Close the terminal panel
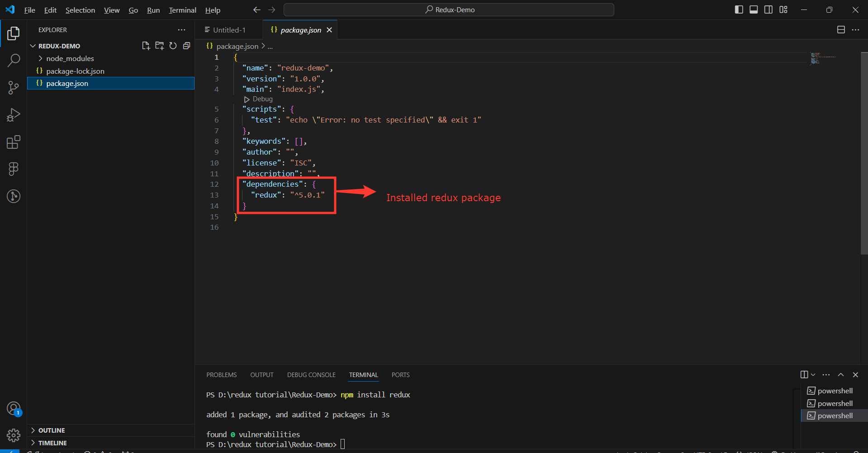The width and height of the screenshot is (868, 453). (x=855, y=374)
